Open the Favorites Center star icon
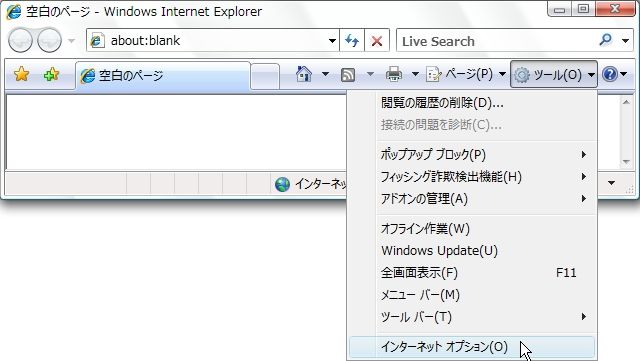 click(x=21, y=74)
